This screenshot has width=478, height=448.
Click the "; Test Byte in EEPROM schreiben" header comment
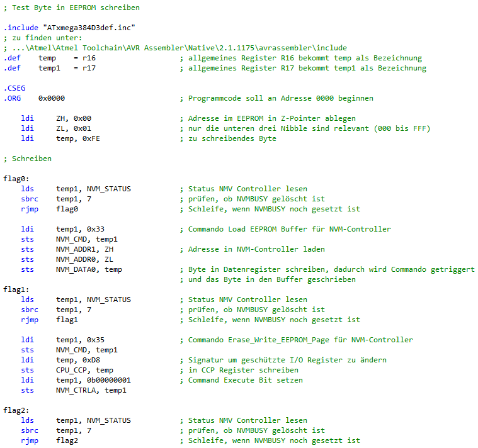tap(72, 8)
